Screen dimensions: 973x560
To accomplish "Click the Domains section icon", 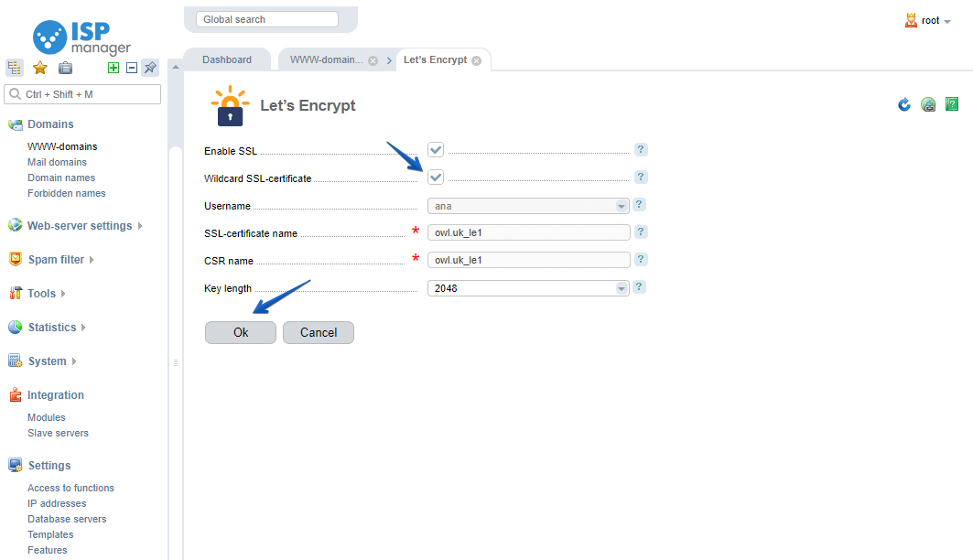I will 16,124.
